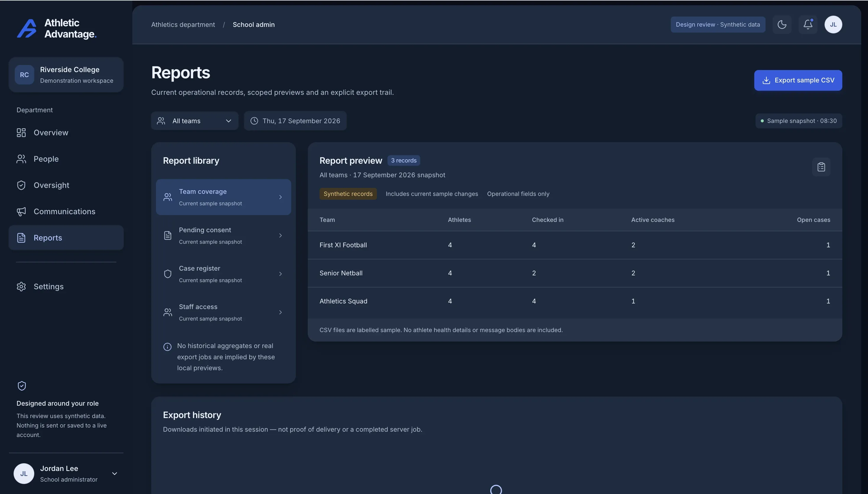Open Case register via its chevron
This screenshot has height=494, width=868.
click(280, 274)
